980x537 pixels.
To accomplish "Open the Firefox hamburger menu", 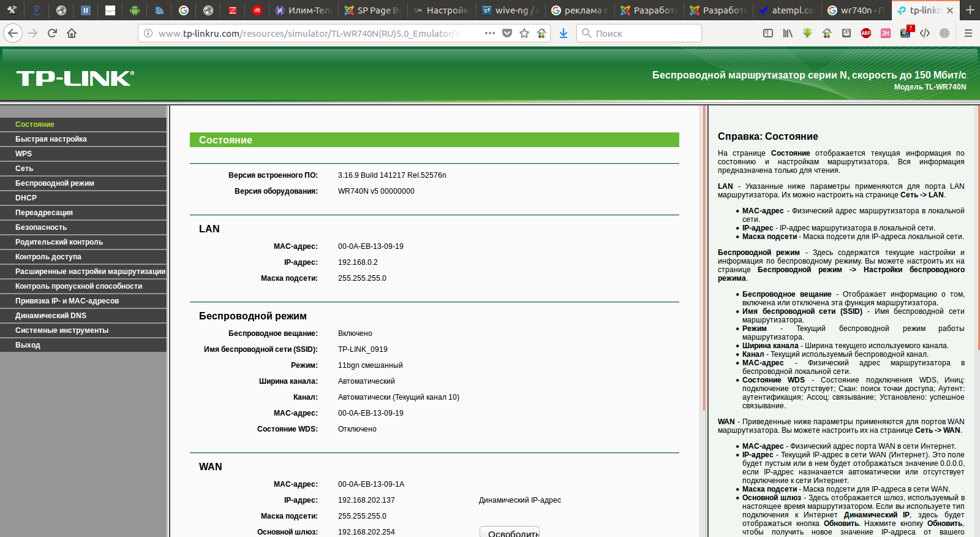I will click(x=968, y=33).
